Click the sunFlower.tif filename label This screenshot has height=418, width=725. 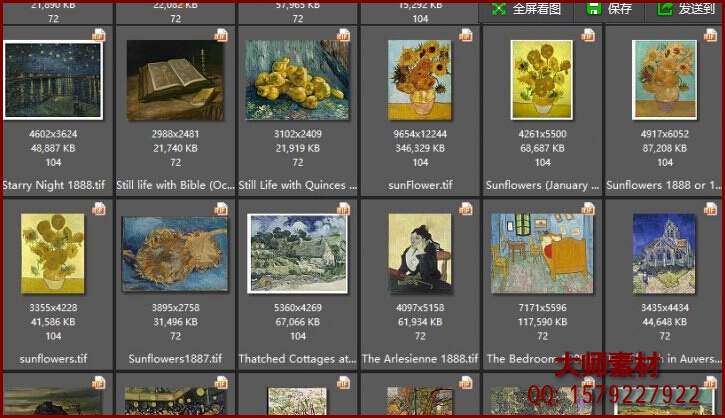(x=420, y=185)
